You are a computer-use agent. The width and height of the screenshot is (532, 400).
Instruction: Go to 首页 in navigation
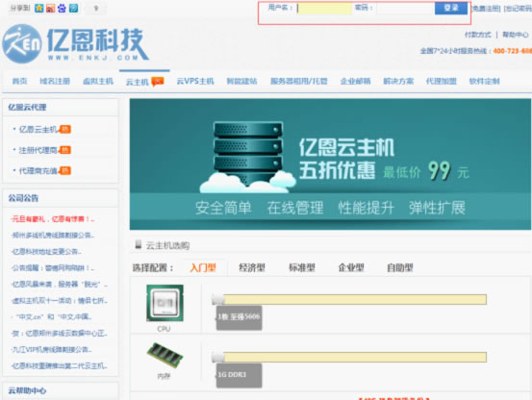click(x=19, y=82)
